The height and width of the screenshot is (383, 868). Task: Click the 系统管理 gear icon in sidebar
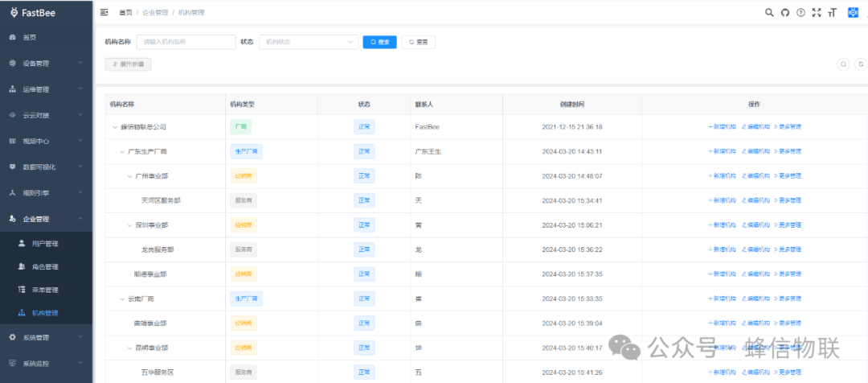[13, 337]
